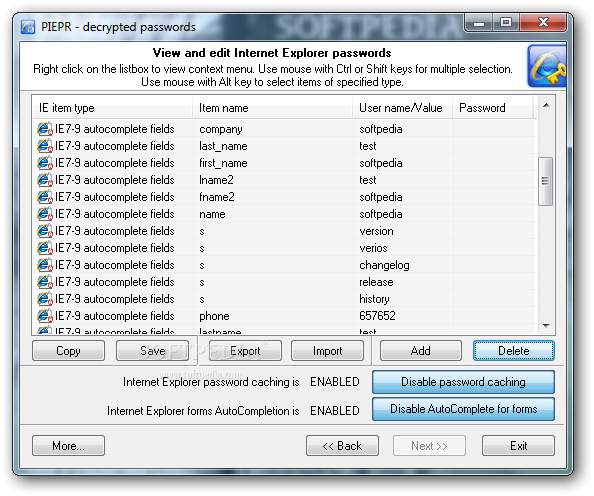Click the IE icon in the last_name row
This screenshot has height=496, width=594.
(x=45, y=146)
